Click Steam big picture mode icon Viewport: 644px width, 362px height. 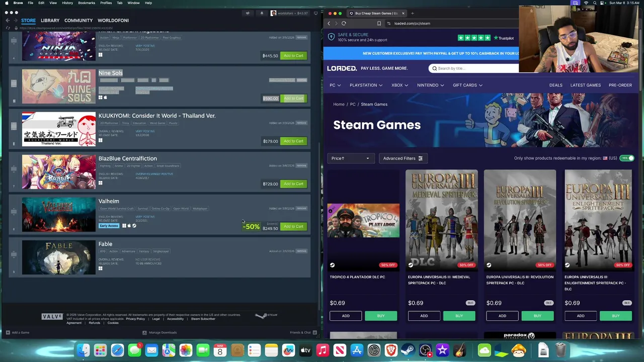(x=315, y=13)
